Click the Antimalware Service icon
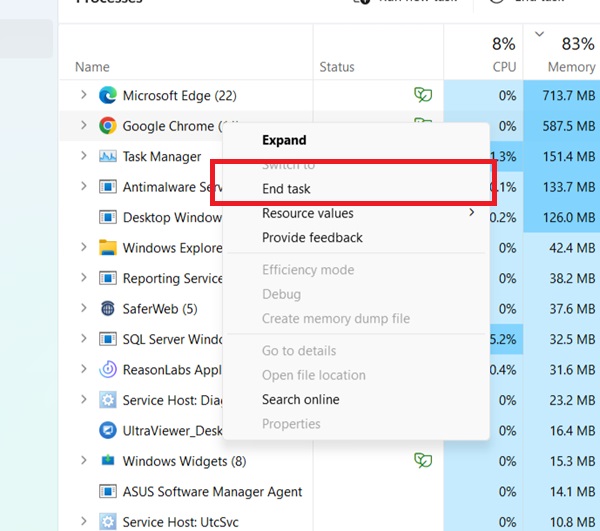Viewport: 600px width, 531px height. click(108, 187)
